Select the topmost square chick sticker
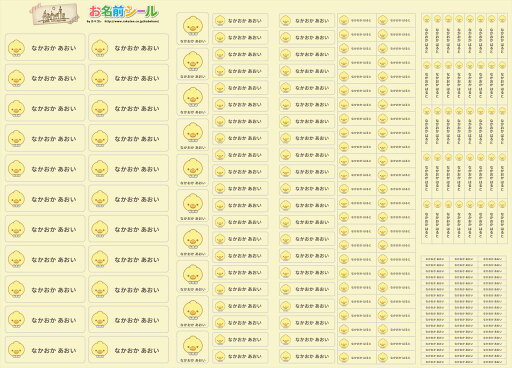Screen dimensions: 512x368 (x=192, y=29)
